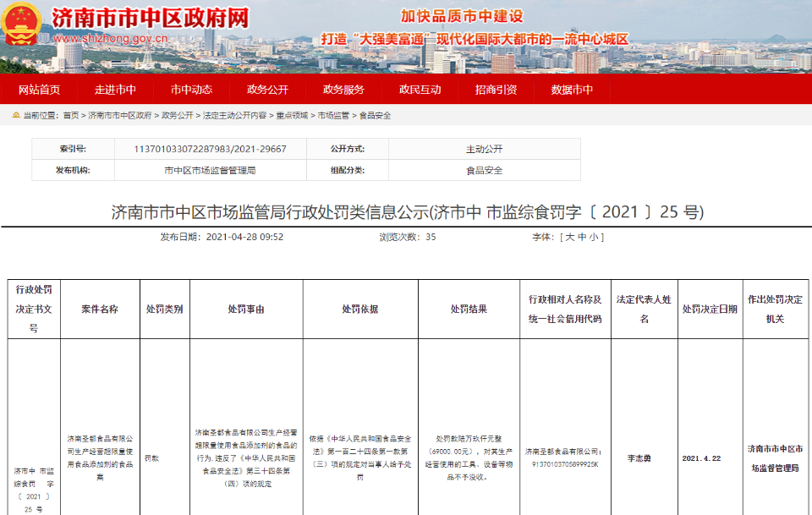812x515 pixels.
Task: Set font size to large (大)
Action: click(569, 237)
